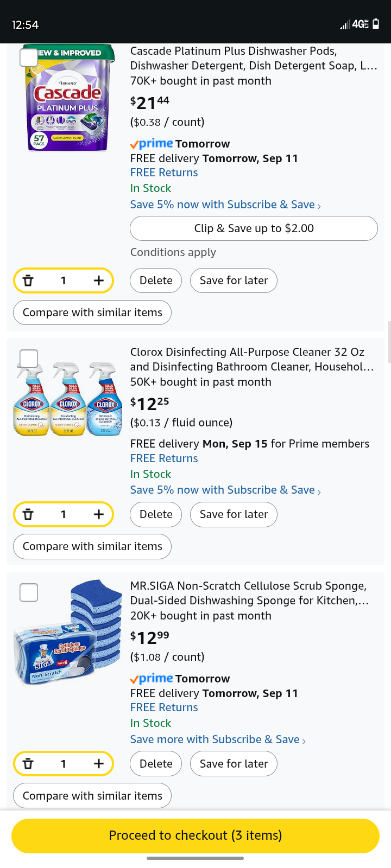Save the Clorox cleaner for later
This screenshot has width=391, height=868.
(234, 514)
